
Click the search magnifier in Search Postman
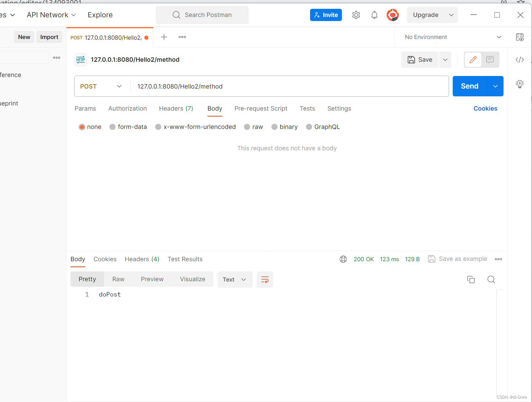[176, 15]
